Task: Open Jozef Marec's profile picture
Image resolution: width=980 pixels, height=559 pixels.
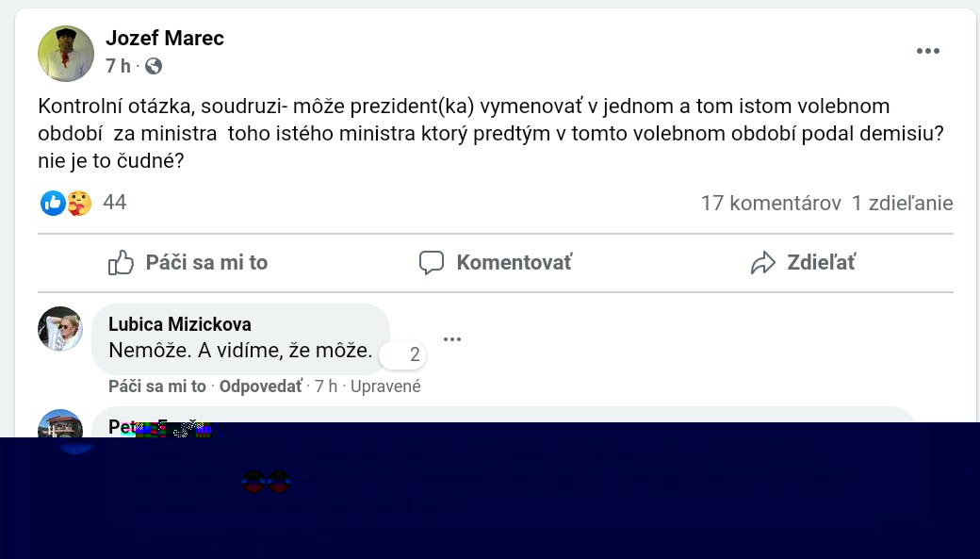Action: [x=66, y=53]
